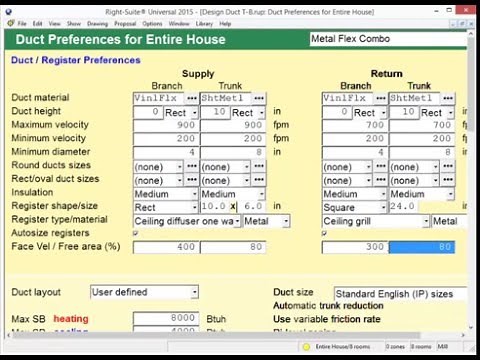Click Supply Trunk duct height 10 field
The height and width of the screenshot is (360, 480).
(x=216, y=112)
